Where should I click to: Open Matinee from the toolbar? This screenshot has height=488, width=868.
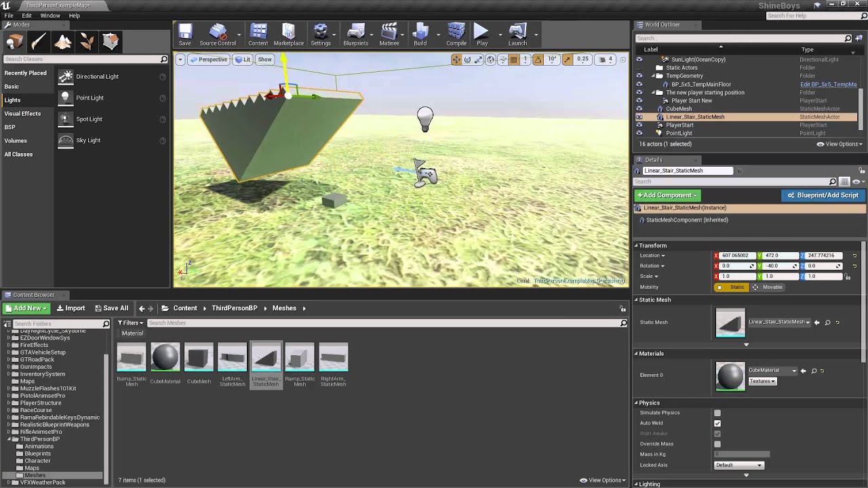[x=389, y=35]
